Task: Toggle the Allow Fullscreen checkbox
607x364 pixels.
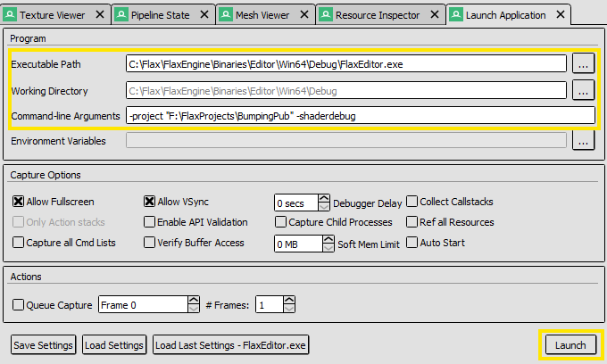Action: tap(18, 201)
